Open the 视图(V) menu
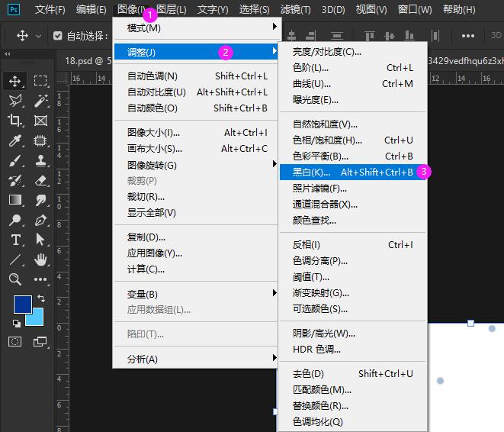The image size is (504, 432). point(371,10)
